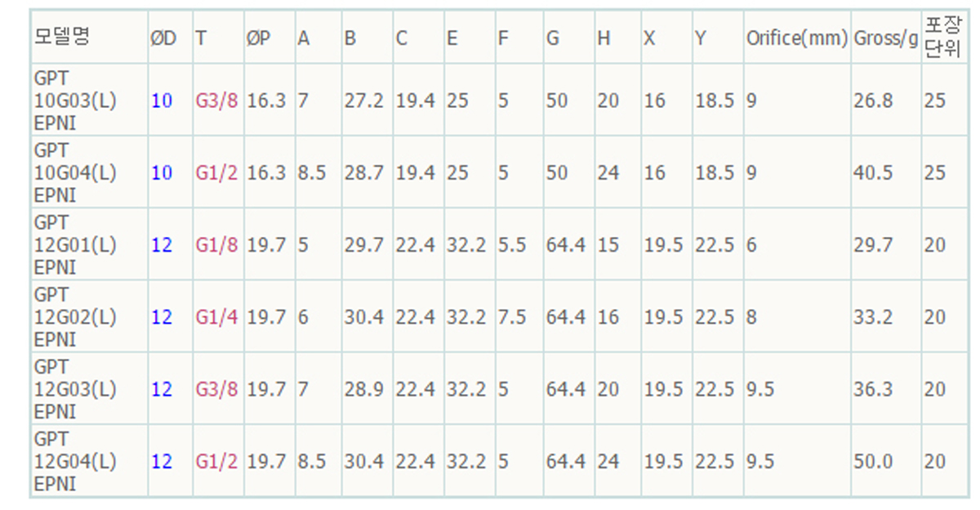Click the G1/4 thread size value
The width and height of the screenshot is (980, 510).
click(x=216, y=316)
